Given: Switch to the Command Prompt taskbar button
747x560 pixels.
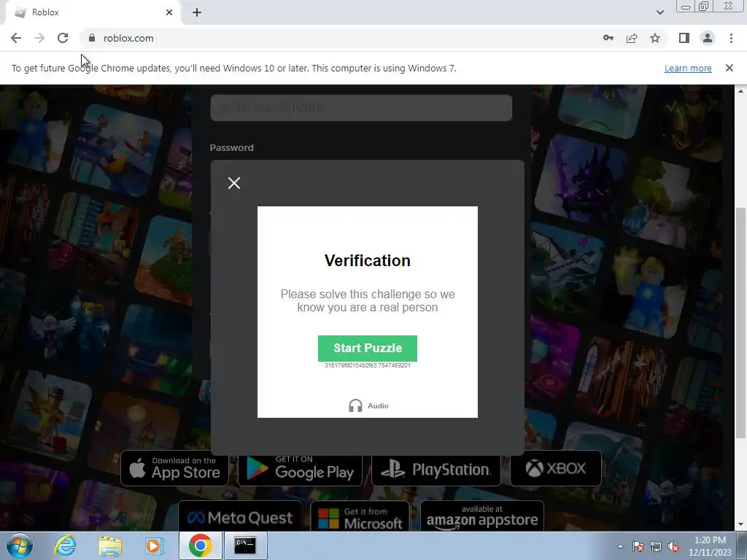Looking at the screenshot, I should (x=245, y=545).
